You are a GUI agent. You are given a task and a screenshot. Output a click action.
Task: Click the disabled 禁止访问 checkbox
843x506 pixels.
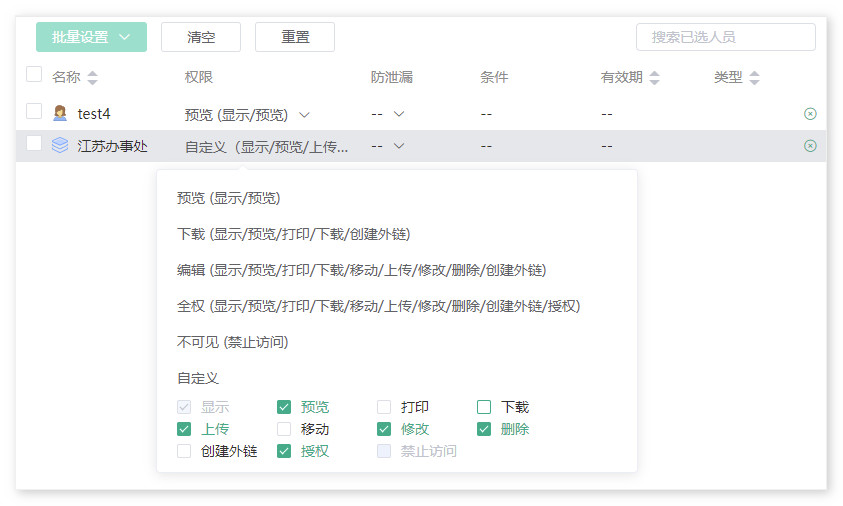384,451
